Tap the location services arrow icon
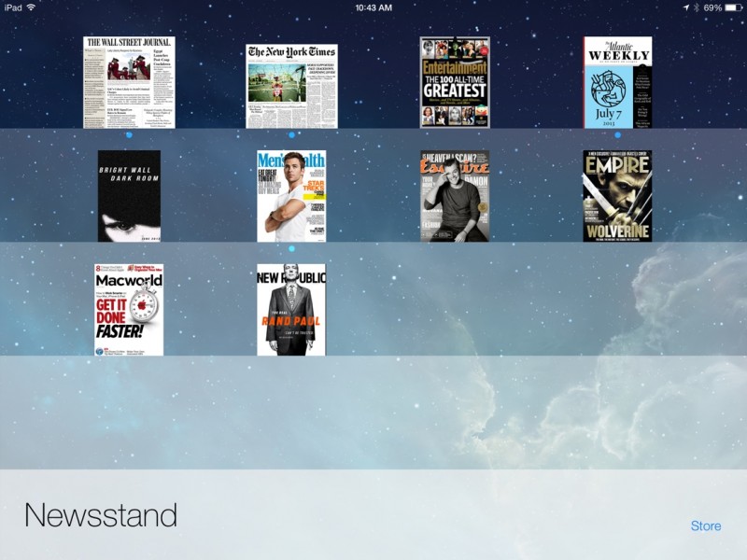 click(685, 7)
